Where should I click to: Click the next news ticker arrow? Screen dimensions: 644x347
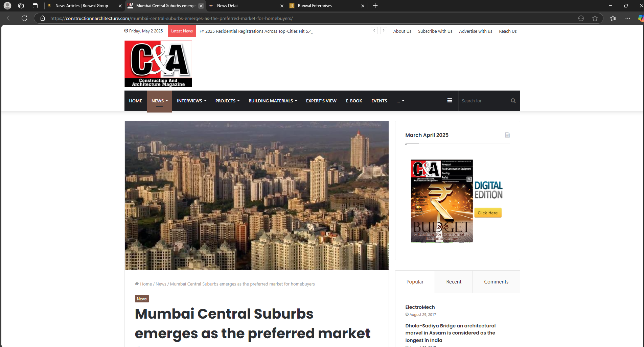(384, 31)
